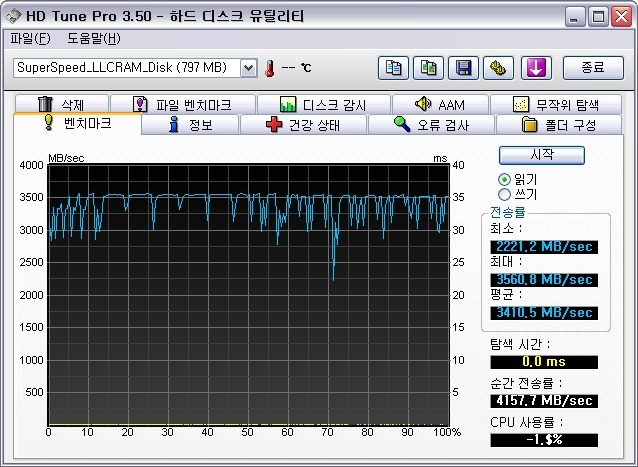Open the 정보 info tab
The width and height of the screenshot is (638, 467).
(x=190, y=124)
